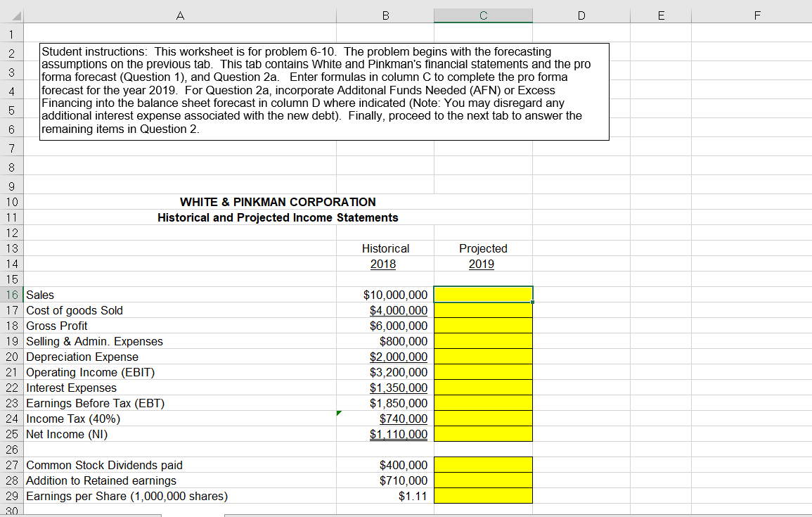The height and width of the screenshot is (517, 812).
Task: Click the 'Earnings Before Tax (EBT)' label
Action: pyautogui.click(x=96, y=403)
